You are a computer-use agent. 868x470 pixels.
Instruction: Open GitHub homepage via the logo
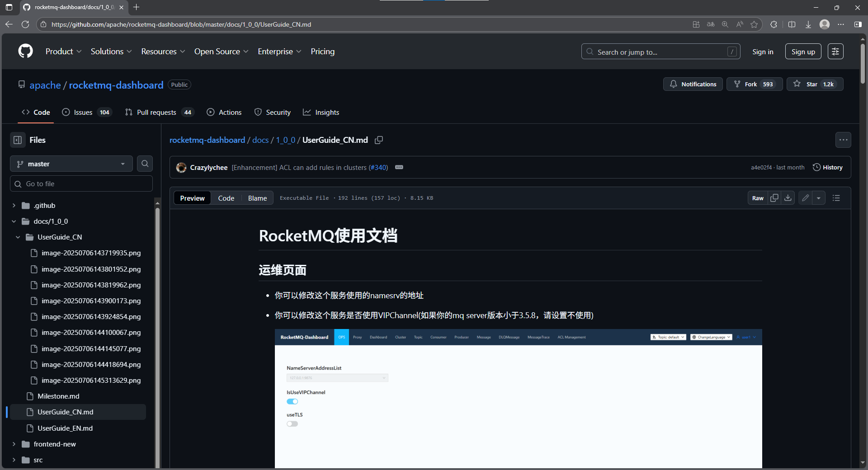click(25, 51)
